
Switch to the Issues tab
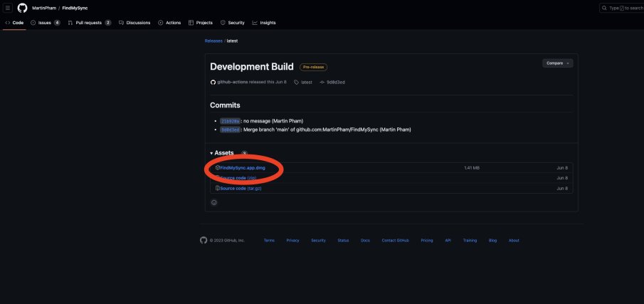click(x=46, y=23)
